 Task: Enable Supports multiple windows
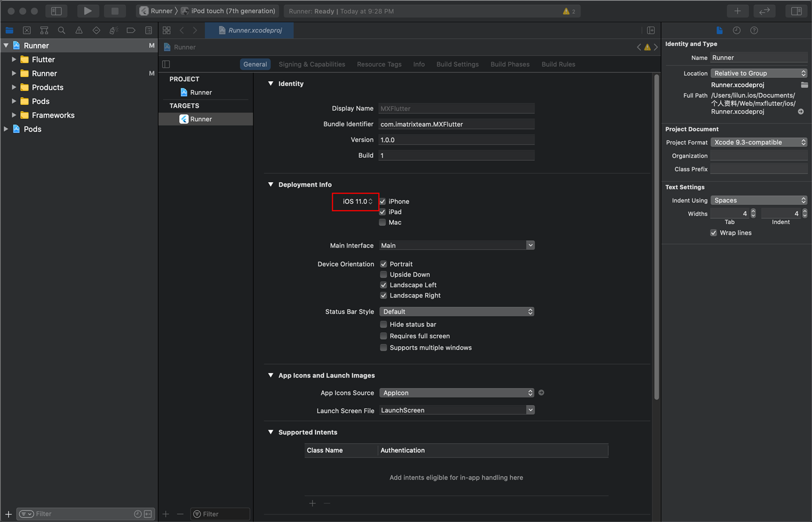pos(383,347)
